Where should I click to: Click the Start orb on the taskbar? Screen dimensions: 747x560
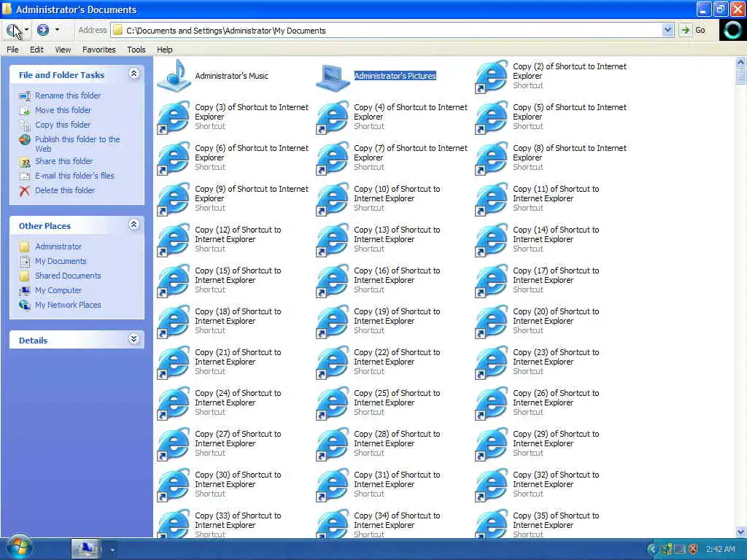pos(18,548)
